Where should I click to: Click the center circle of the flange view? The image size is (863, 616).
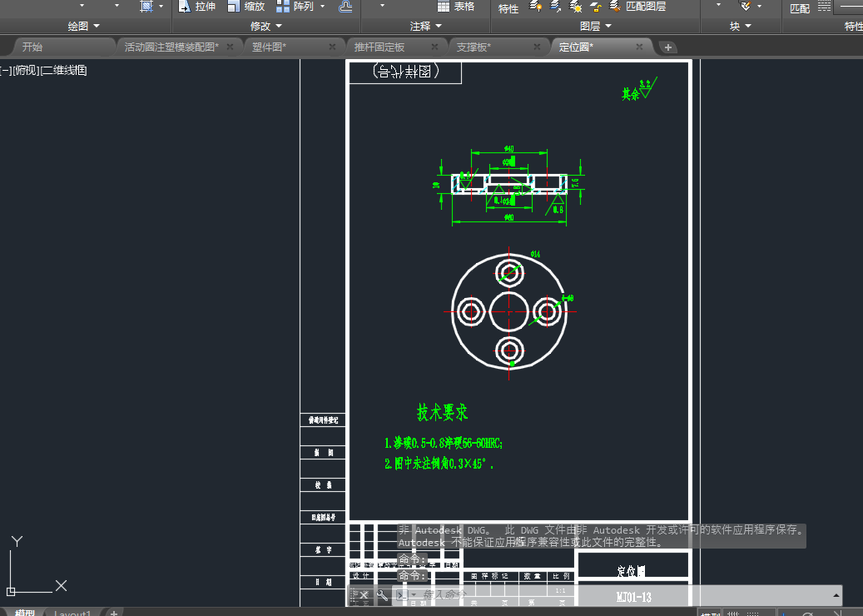point(509,311)
